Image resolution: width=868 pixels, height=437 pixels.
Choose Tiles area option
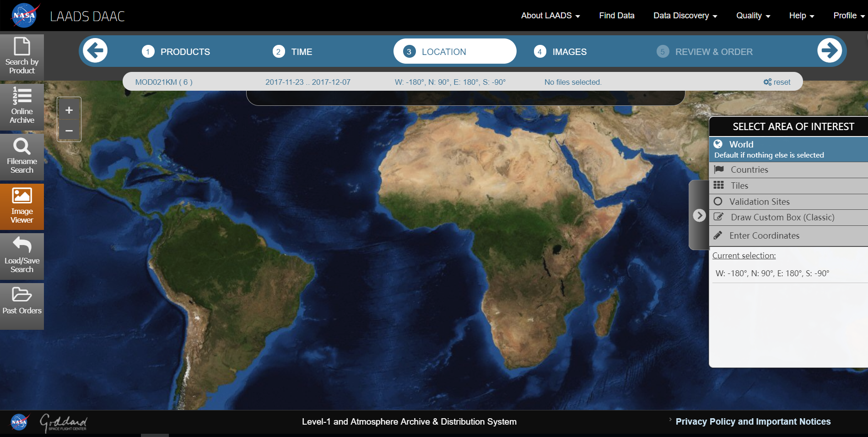coord(788,186)
